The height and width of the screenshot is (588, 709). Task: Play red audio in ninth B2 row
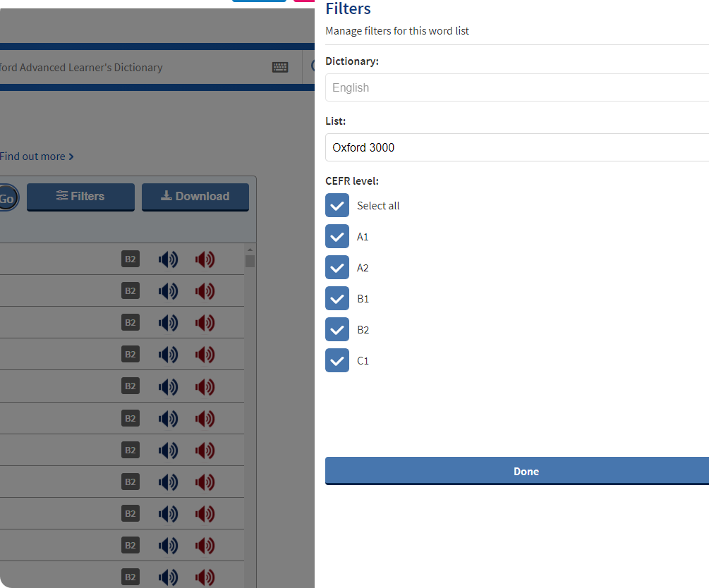tap(205, 513)
